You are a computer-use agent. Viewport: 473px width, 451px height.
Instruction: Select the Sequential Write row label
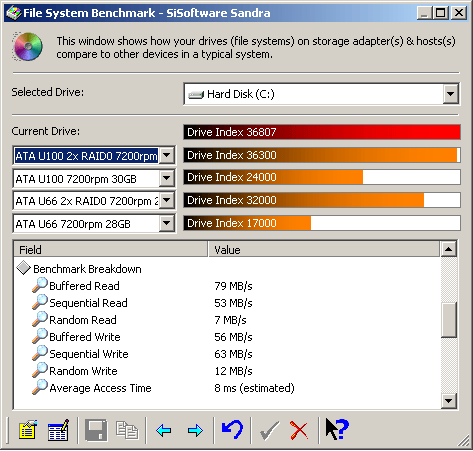click(89, 354)
